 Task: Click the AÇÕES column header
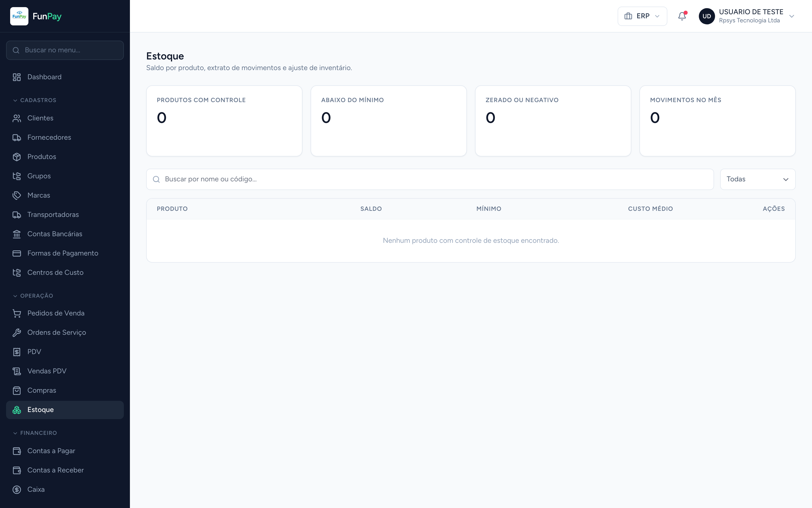tap(774, 209)
